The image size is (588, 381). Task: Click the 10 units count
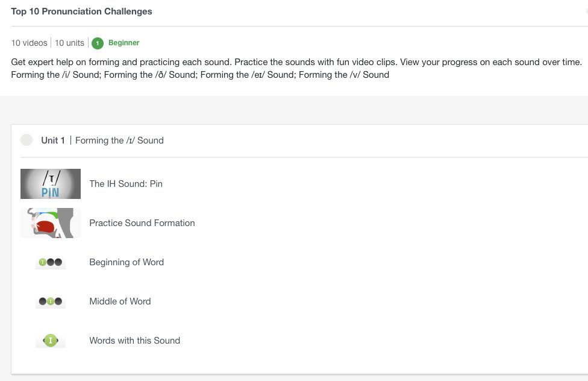pos(69,43)
